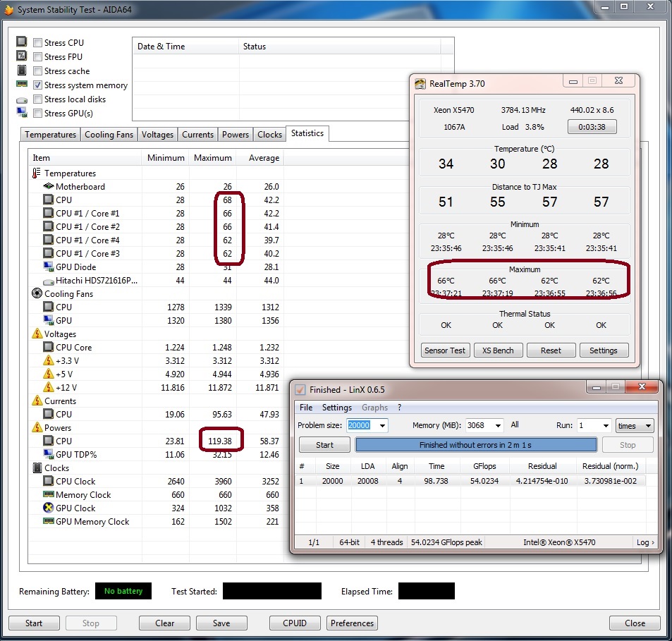
Task: Click the GFlops column header in LinX
Action: 484,466
